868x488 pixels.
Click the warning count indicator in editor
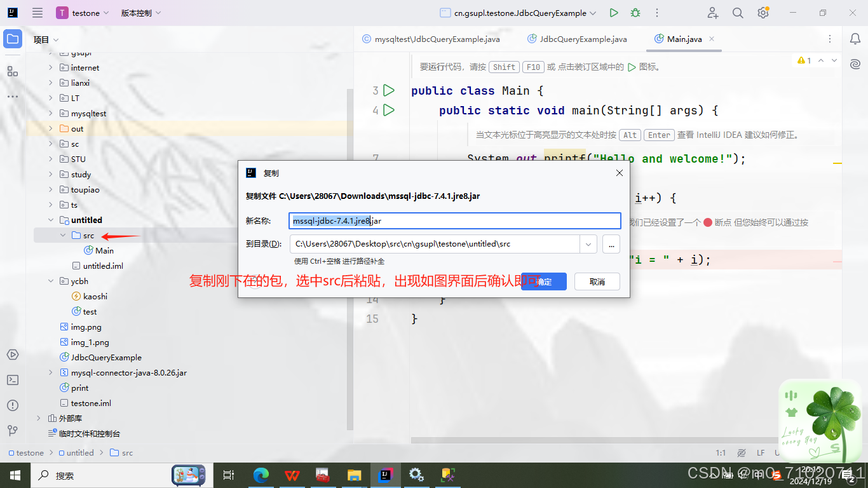pyautogui.click(x=804, y=60)
